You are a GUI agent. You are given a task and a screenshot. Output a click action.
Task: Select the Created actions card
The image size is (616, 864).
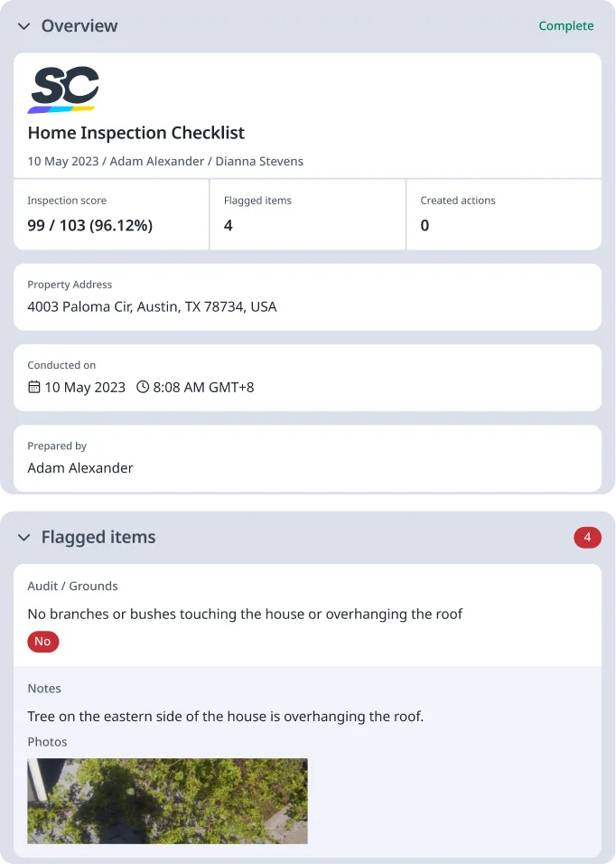coord(503,214)
